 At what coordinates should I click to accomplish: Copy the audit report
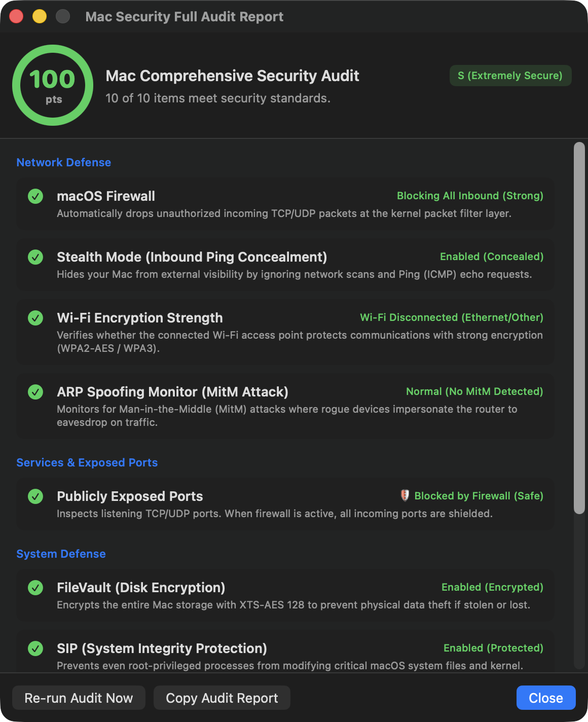222,698
